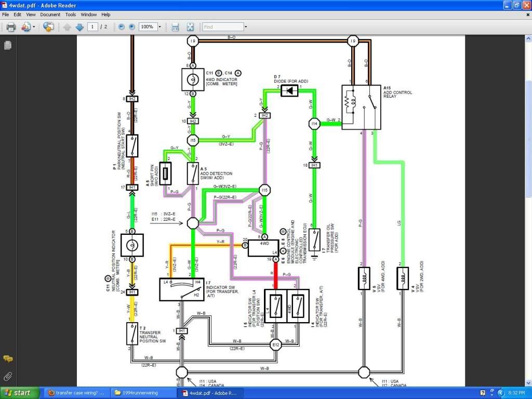
Task: Open the Attachments paperclip panel
Action: 8,376
